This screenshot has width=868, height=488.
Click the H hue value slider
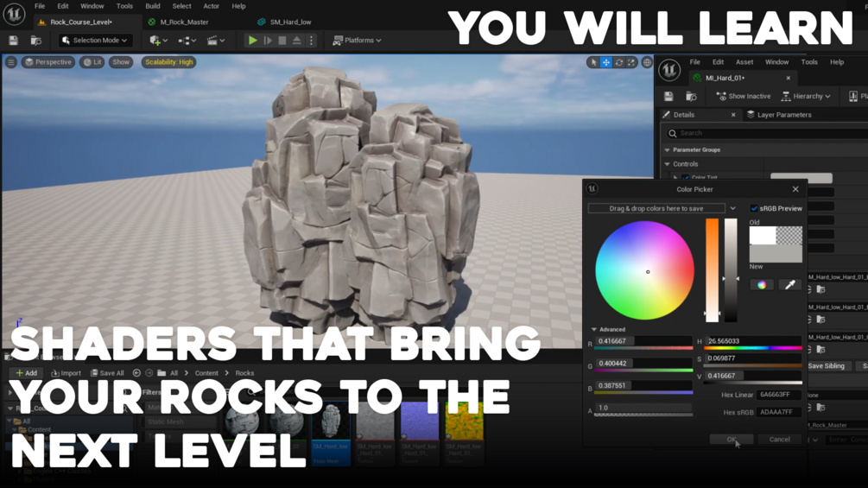(x=753, y=341)
